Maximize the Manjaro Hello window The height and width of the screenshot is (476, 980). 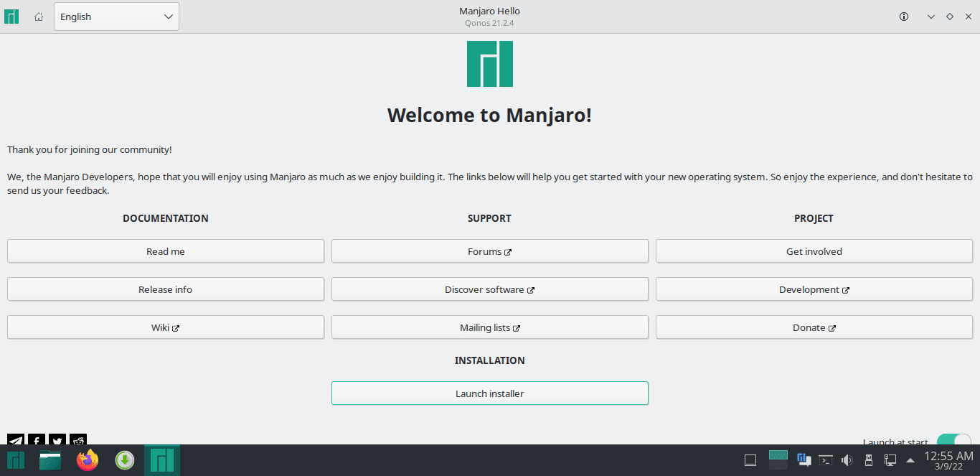(950, 17)
